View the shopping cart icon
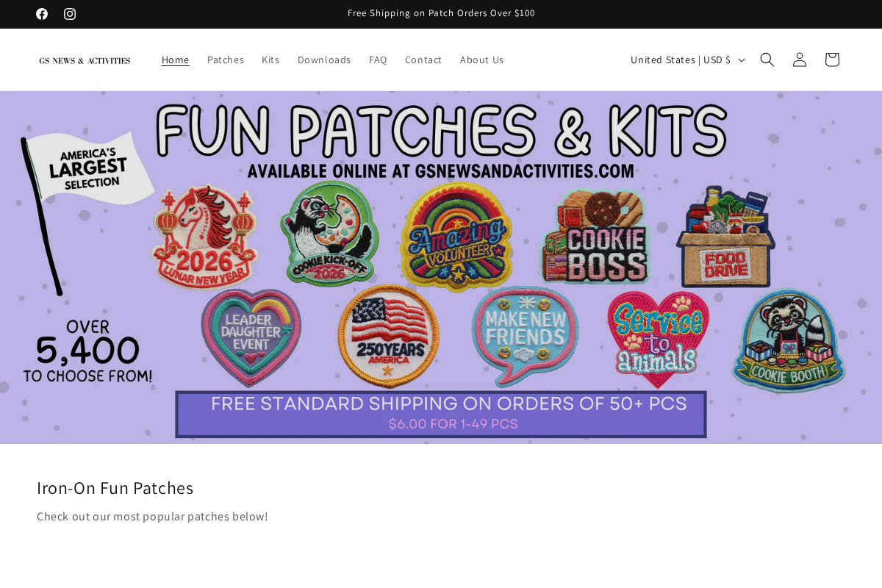Viewport: 882px width, 588px height. (831, 60)
